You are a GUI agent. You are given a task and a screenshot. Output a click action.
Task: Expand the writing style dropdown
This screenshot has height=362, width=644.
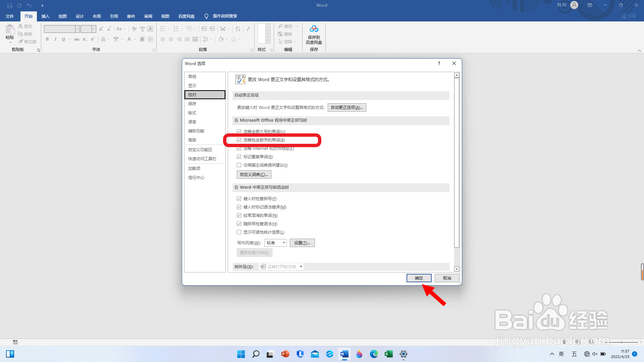tap(284, 243)
